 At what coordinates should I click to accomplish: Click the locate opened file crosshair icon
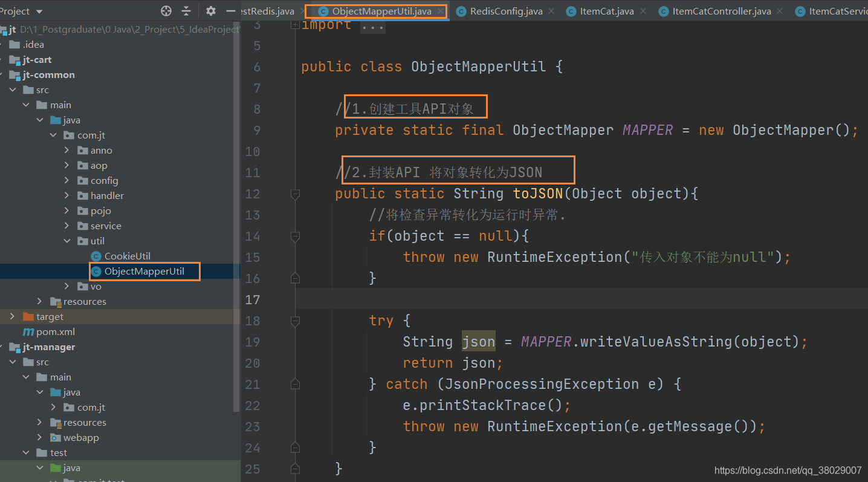166,11
